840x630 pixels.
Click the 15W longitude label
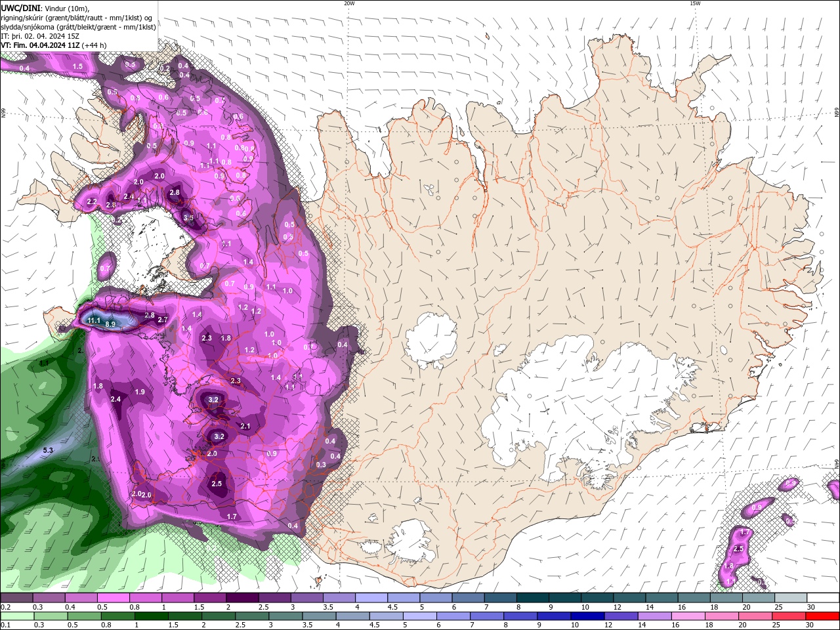tap(695, 3)
